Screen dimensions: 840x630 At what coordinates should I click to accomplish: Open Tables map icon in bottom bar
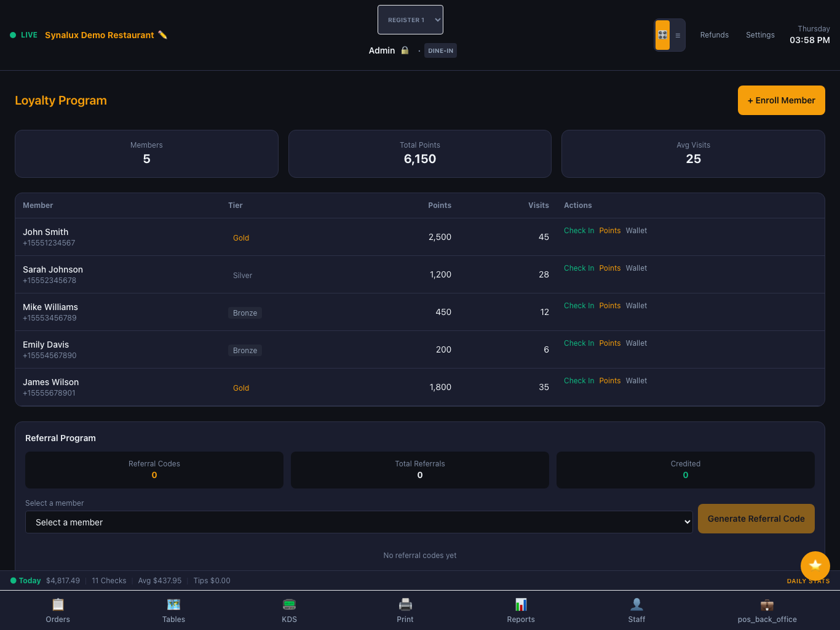point(174,604)
